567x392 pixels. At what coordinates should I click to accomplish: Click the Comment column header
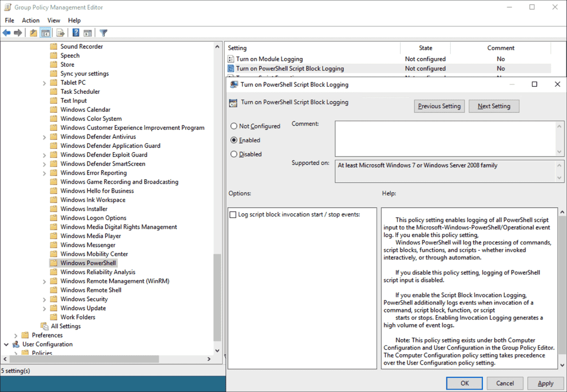coord(501,48)
